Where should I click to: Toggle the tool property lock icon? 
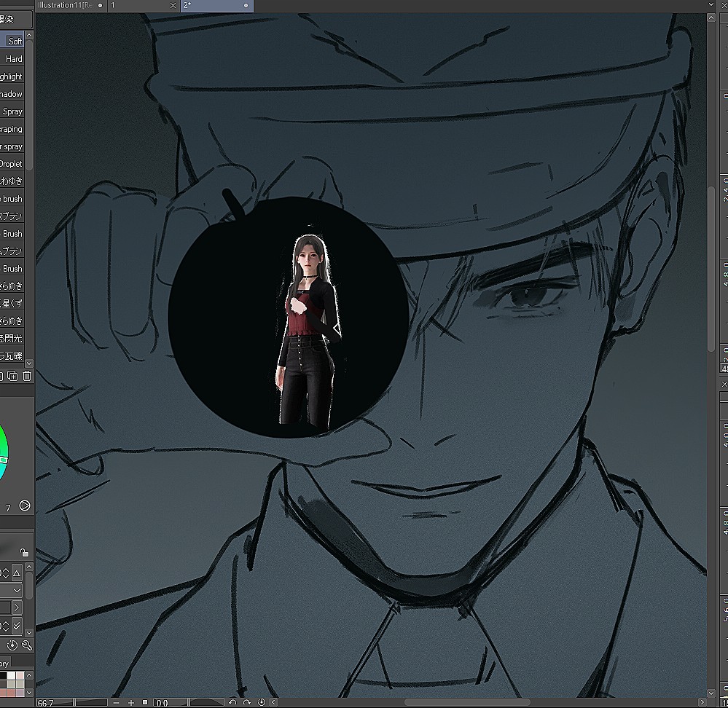coord(24,552)
